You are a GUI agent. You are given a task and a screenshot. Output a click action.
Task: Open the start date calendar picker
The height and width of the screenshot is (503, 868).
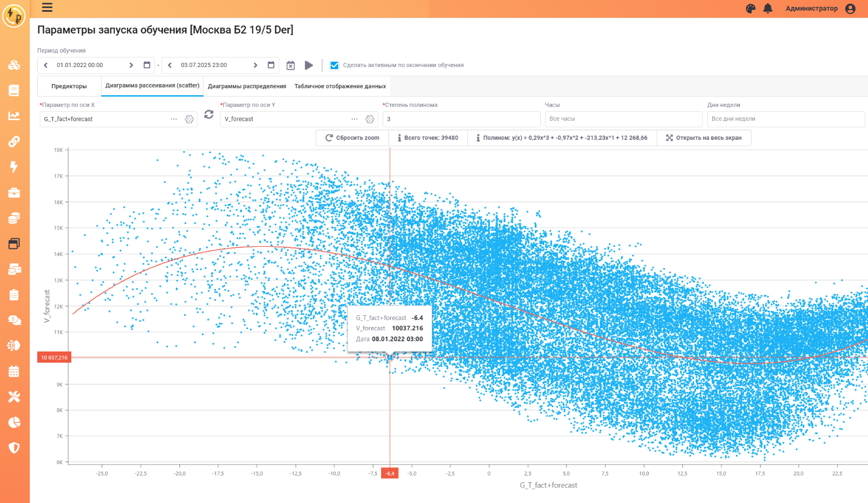click(147, 65)
